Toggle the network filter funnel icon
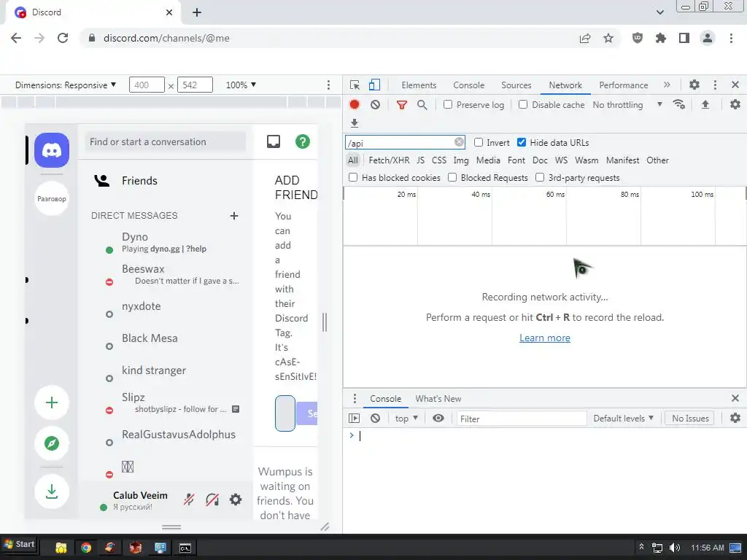The width and height of the screenshot is (747, 560). (402, 105)
